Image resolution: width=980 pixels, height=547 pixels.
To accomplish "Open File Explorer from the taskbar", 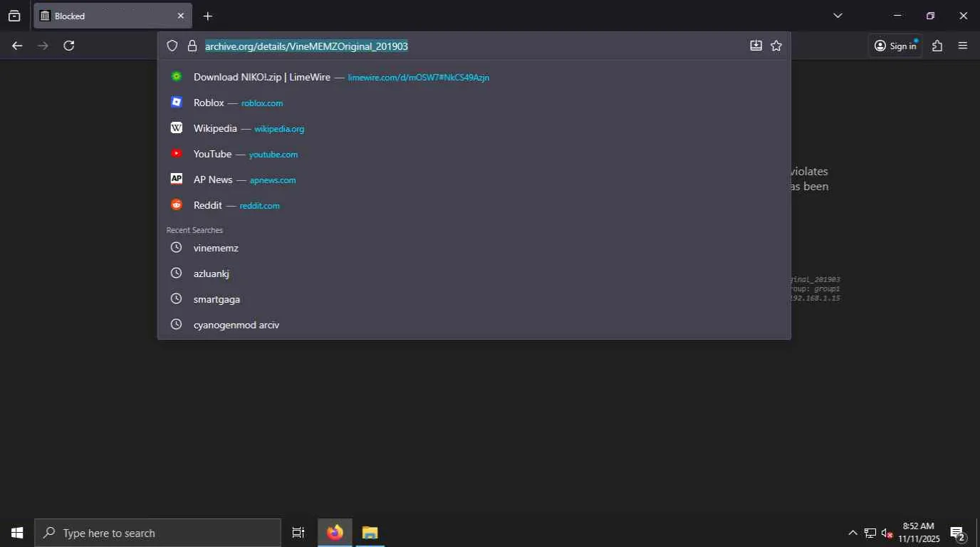I will pos(370,533).
